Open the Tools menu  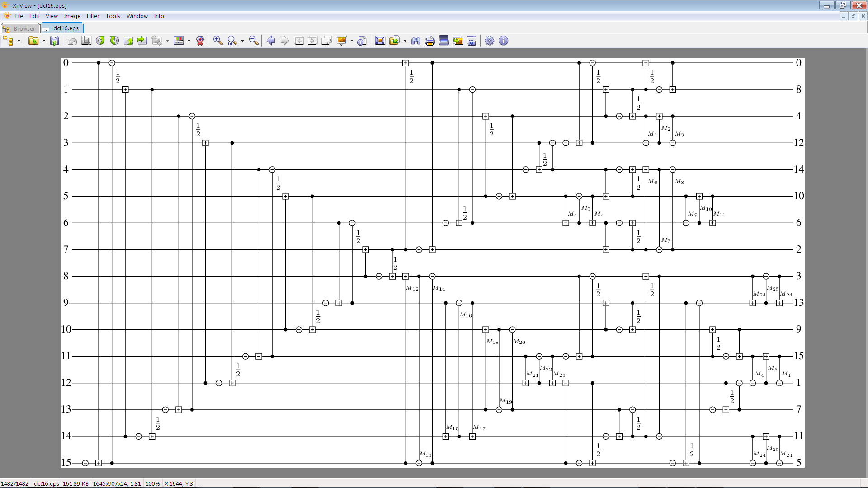[x=113, y=16]
